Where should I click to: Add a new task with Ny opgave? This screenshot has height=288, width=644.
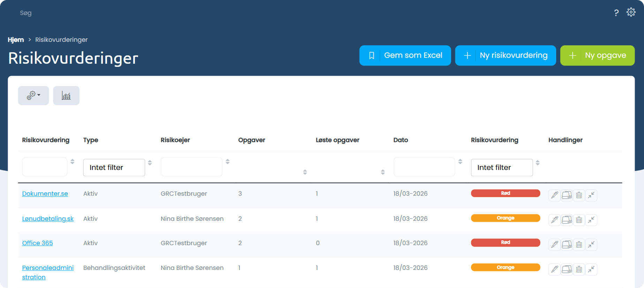coord(597,55)
